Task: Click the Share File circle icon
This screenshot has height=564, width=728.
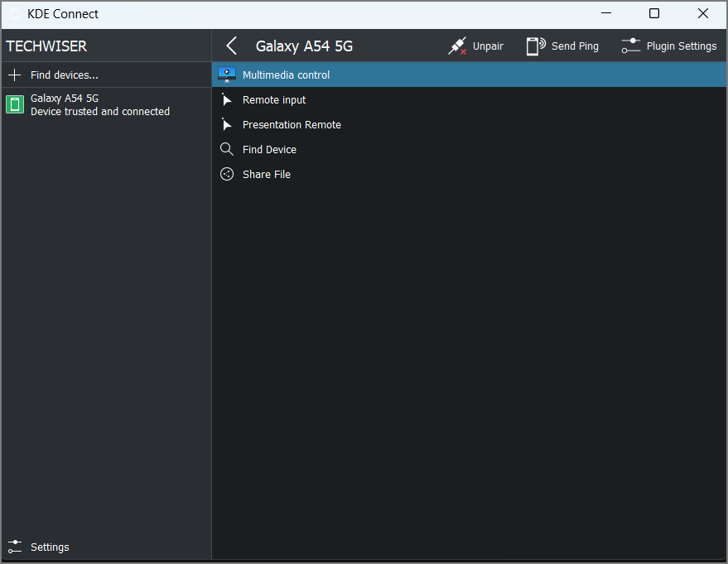Action: click(x=227, y=174)
